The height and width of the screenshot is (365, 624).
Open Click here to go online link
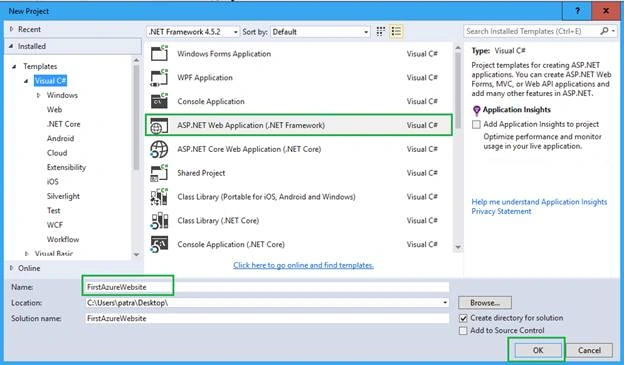303,265
